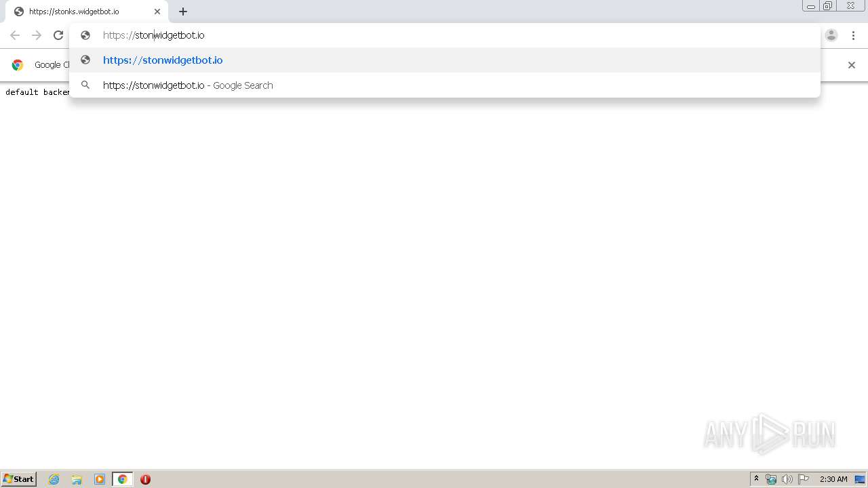Click the show desktop button
This screenshot has width=868, height=488.
point(860,479)
